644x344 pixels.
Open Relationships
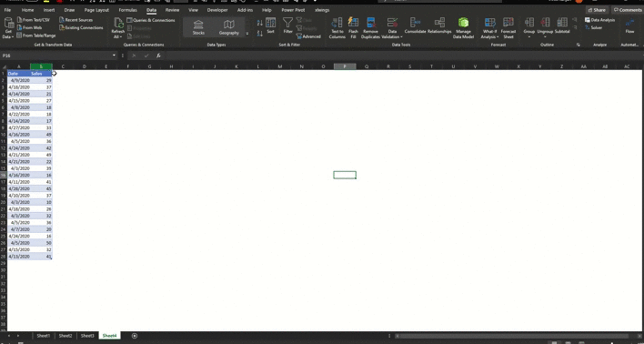(x=439, y=25)
